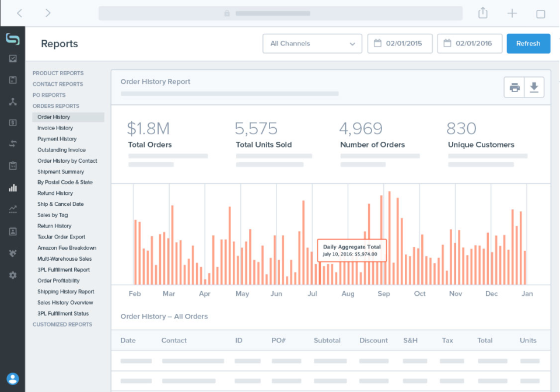This screenshot has width=560, height=392.
Task: Sort the table by Subtotal column header
Action: pos(327,341)
